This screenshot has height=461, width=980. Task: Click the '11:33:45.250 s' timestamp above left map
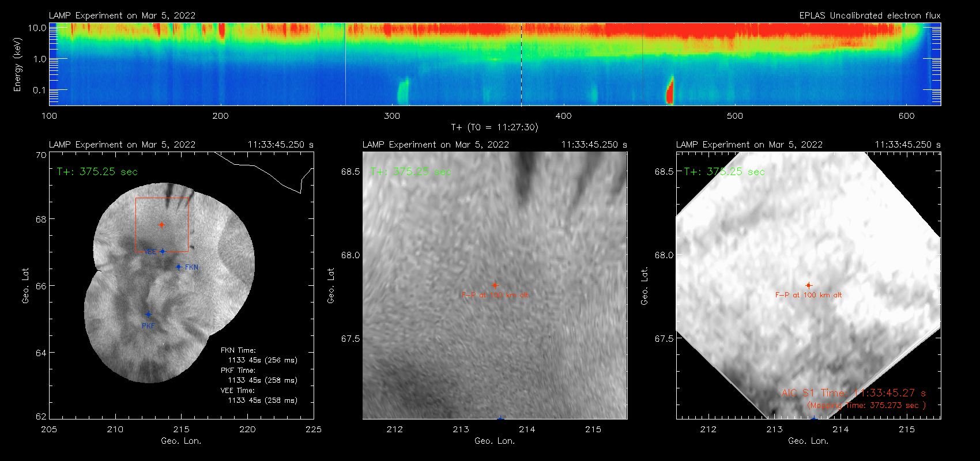point(281,145)
